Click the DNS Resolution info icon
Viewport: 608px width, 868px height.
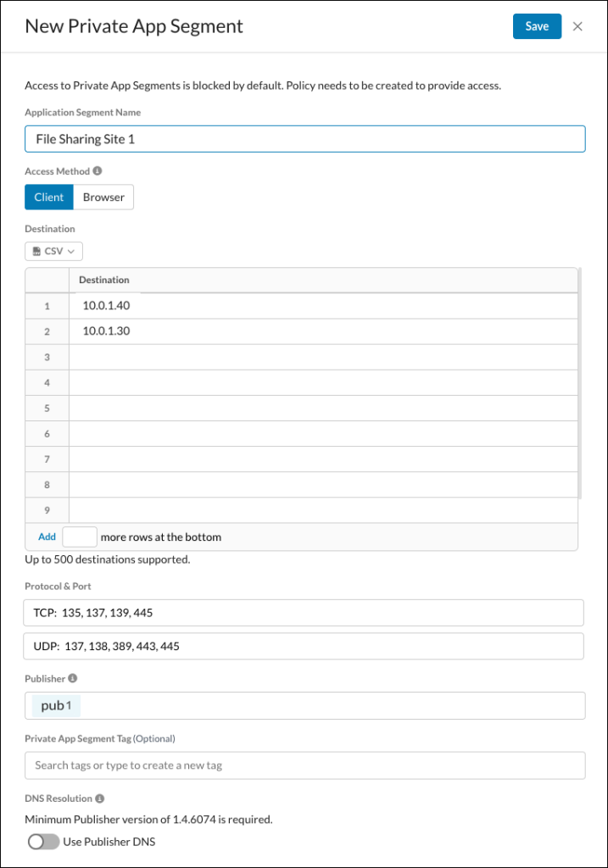tap(100, 798)
